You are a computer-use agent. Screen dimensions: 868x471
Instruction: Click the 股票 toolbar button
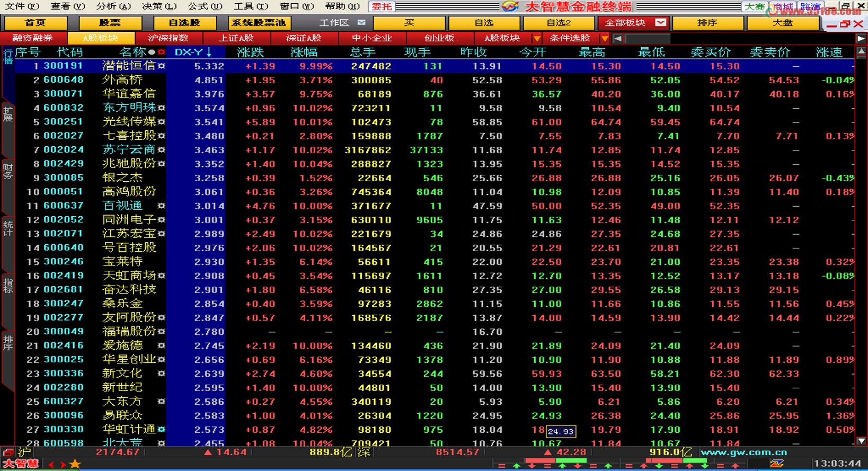click(x=110, y=23)
